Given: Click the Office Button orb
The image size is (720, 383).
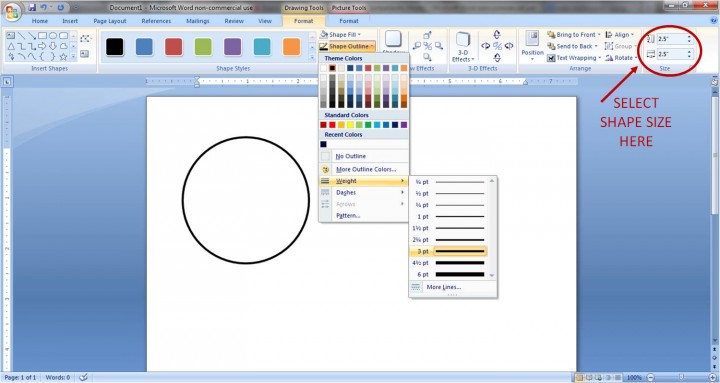Looking at the screenshot, I should coord(11,11).
